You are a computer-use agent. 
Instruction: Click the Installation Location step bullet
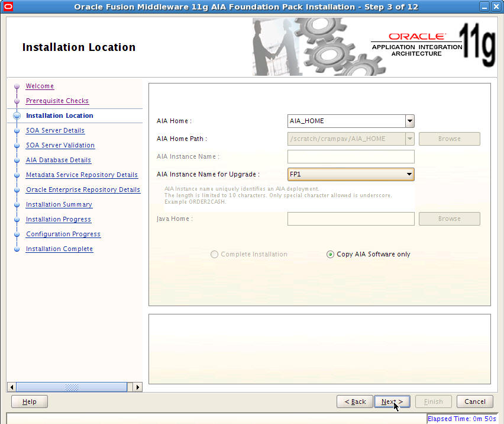17,116
